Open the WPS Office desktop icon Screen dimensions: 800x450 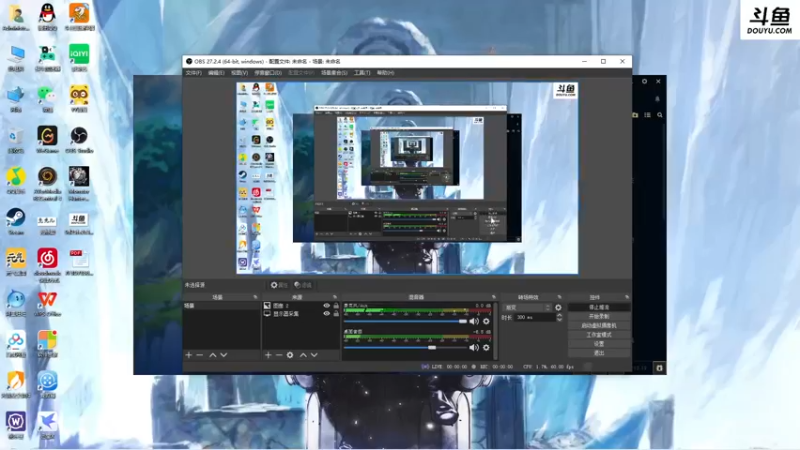[47, 303]
